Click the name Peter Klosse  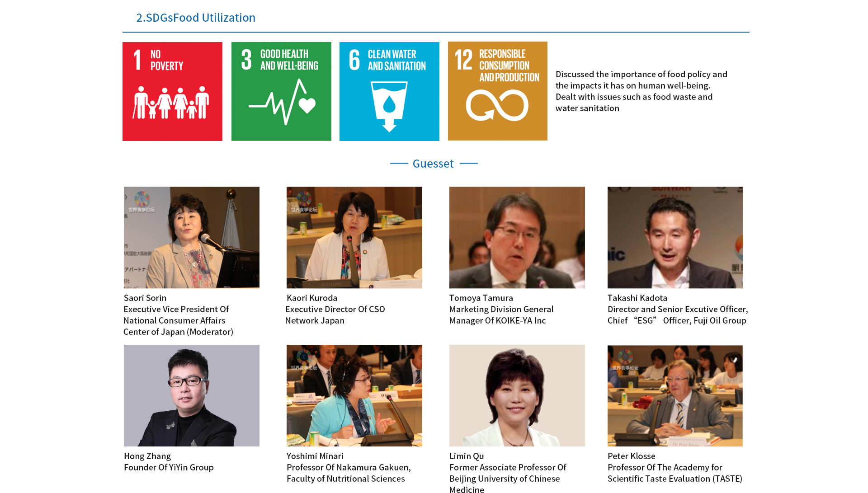click(631, 456)
